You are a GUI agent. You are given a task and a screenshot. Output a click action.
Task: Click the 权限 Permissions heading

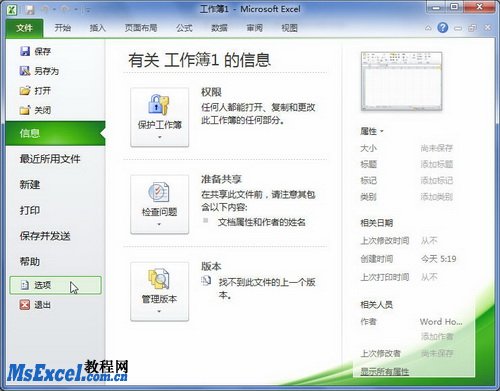[211, 92]
